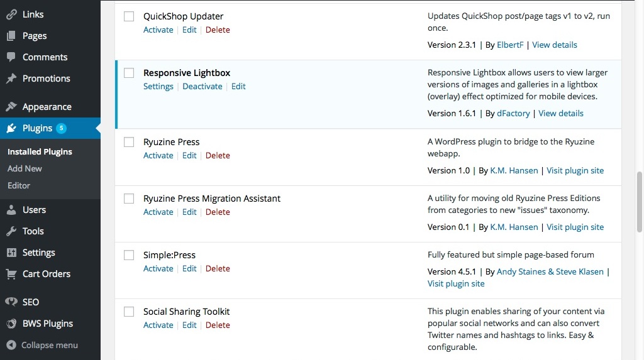
Task: Click the Comments speech bubble icon
Action: [x=11, y=57]
